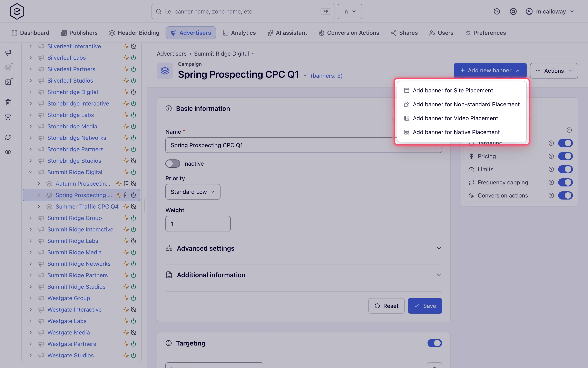Select Add banner for Native Placement
The height and width of the screenshot is (368, 588).
click(461, 132)
